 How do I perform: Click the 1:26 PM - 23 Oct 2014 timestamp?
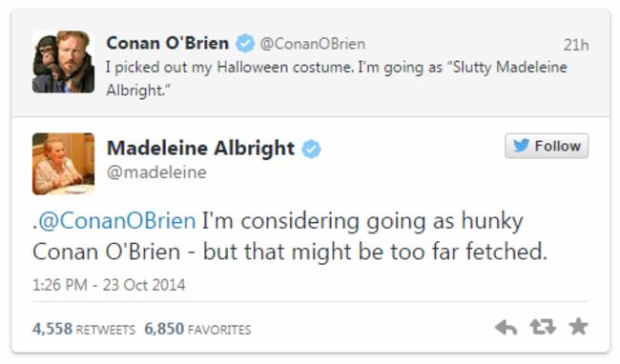[109, 285]
